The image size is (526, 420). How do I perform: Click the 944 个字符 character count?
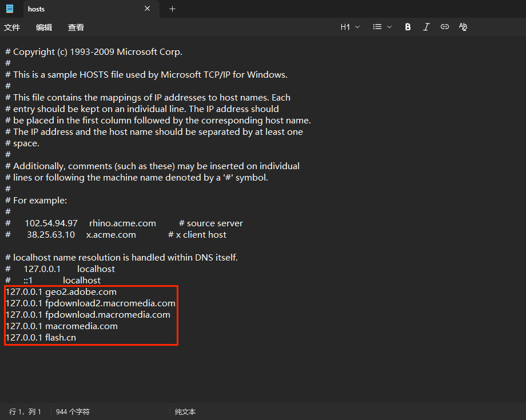pyautogui.click(x=73, y=411)
